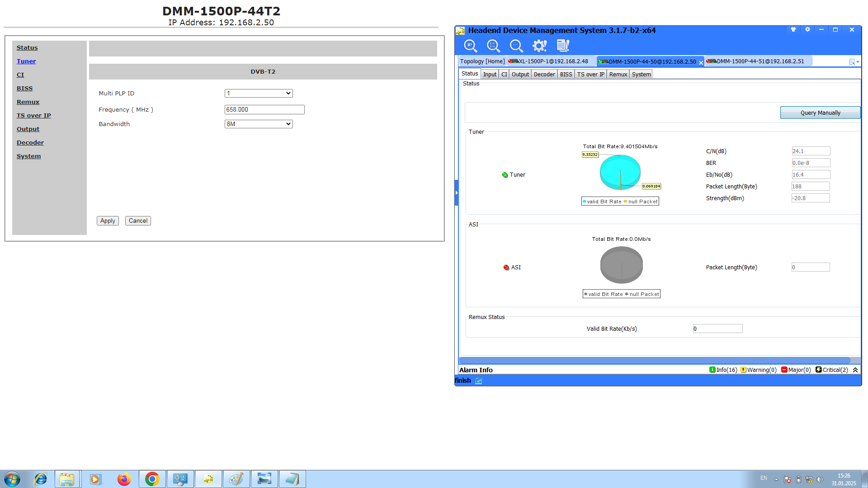Click the second magnifier search icon
Screen dimensions: 868x488
(493, 46)
